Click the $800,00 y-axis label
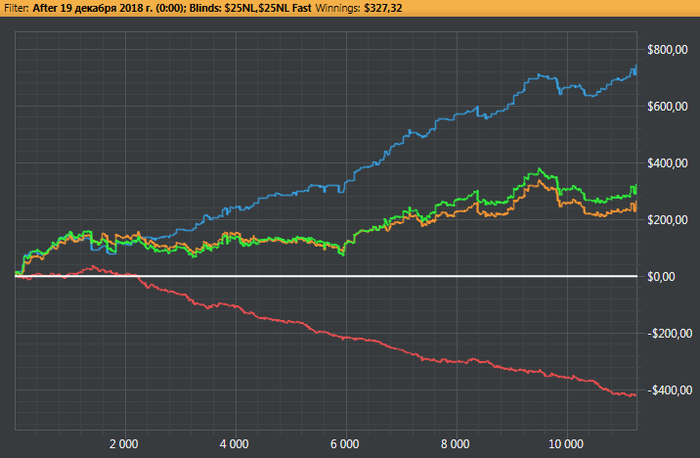The image size is (700, 458). point(667,50)
